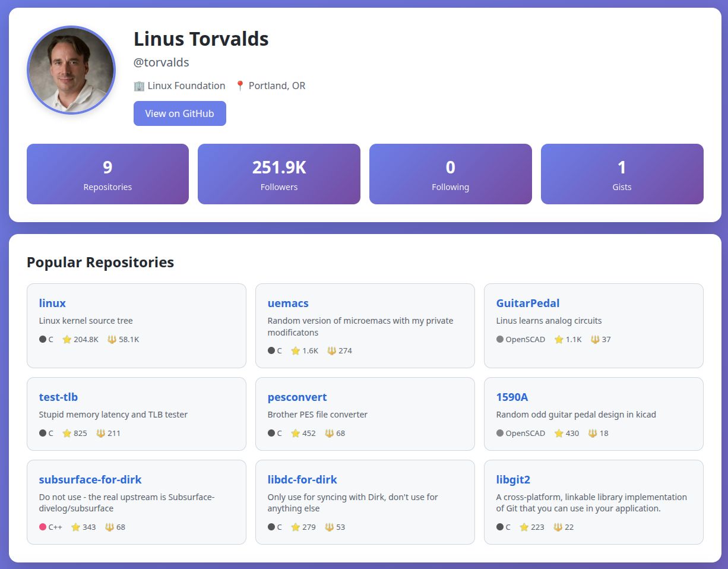The height and width of the screenshot is (569, 728).
Task: Select the Gists stat card
Action: 622,174
